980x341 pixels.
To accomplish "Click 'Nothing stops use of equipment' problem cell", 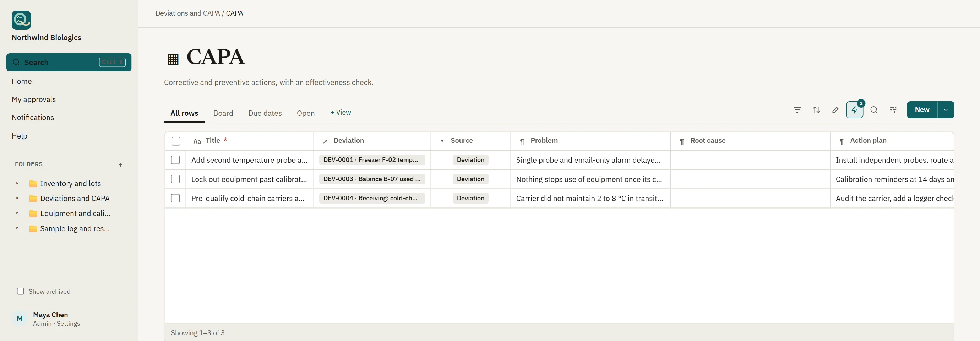I will [590, 179].
